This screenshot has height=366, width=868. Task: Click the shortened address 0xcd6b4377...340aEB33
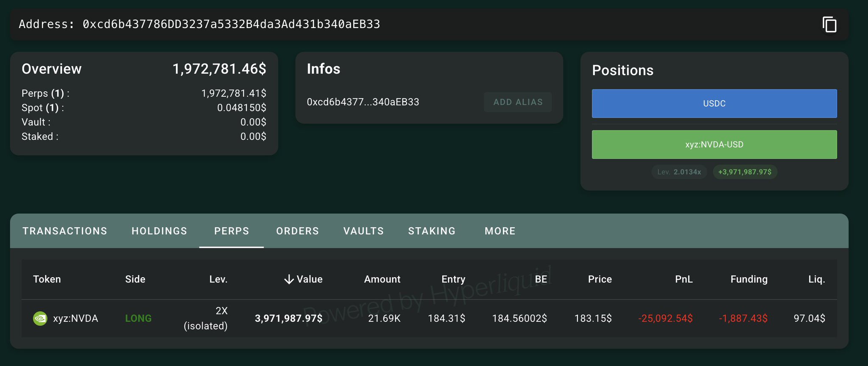(363, 102)
